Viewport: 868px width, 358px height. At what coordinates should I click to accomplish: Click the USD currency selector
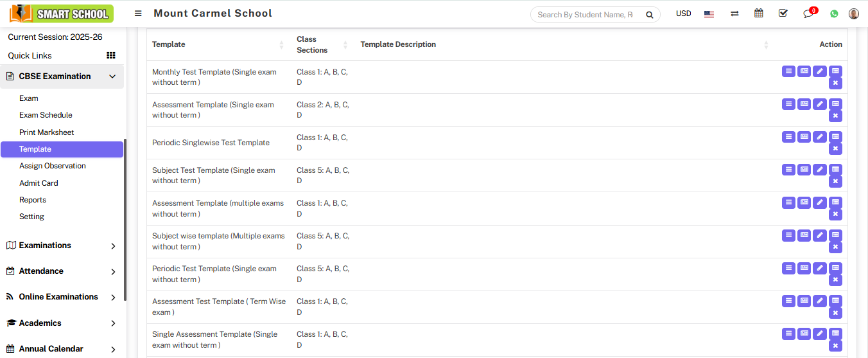(684, 13)
